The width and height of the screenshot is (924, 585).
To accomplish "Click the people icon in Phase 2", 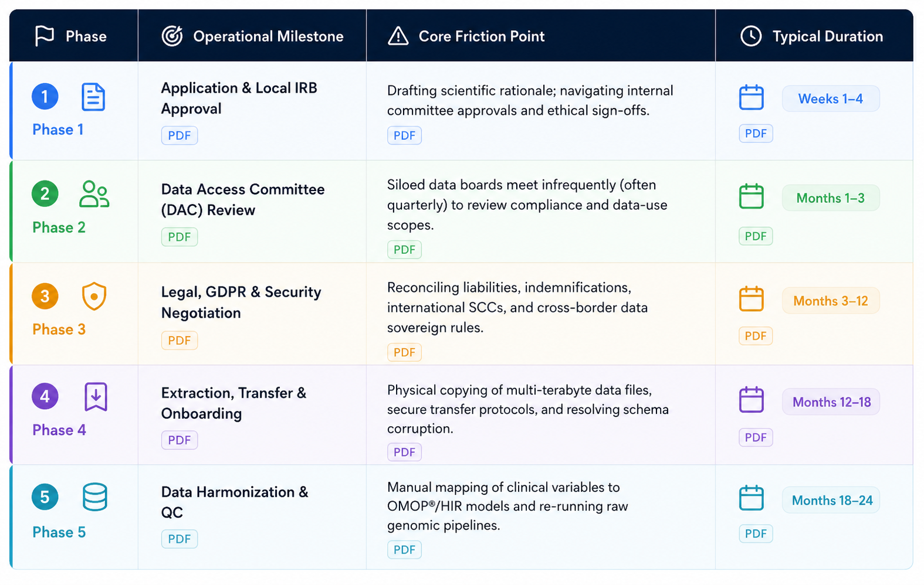I will (x=94, y=194).
